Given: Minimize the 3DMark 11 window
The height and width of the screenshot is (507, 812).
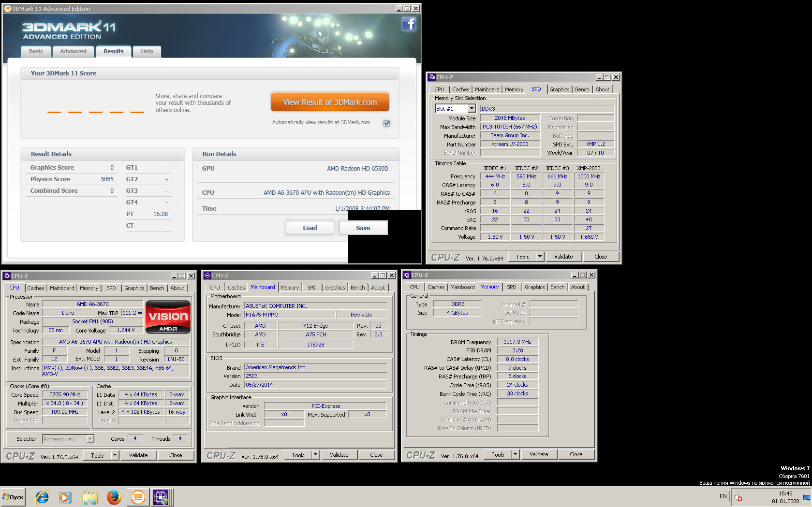Looking at the screenshot, I should tap(399, 9).
